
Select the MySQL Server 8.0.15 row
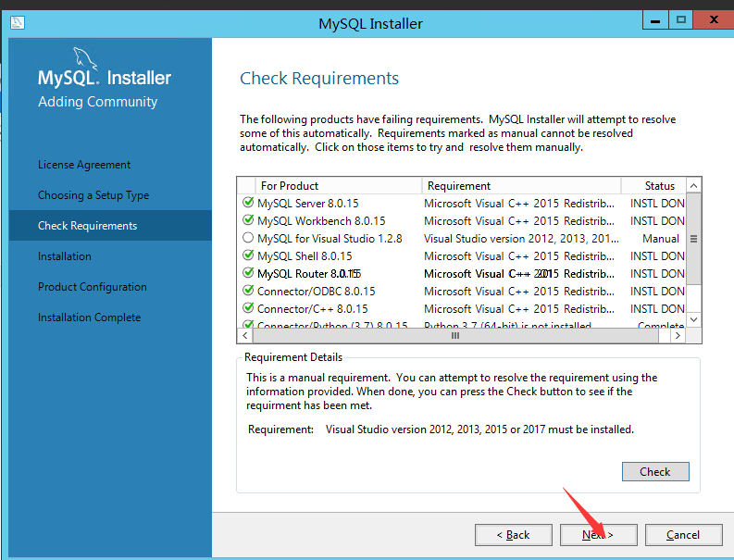coord(462,204)
